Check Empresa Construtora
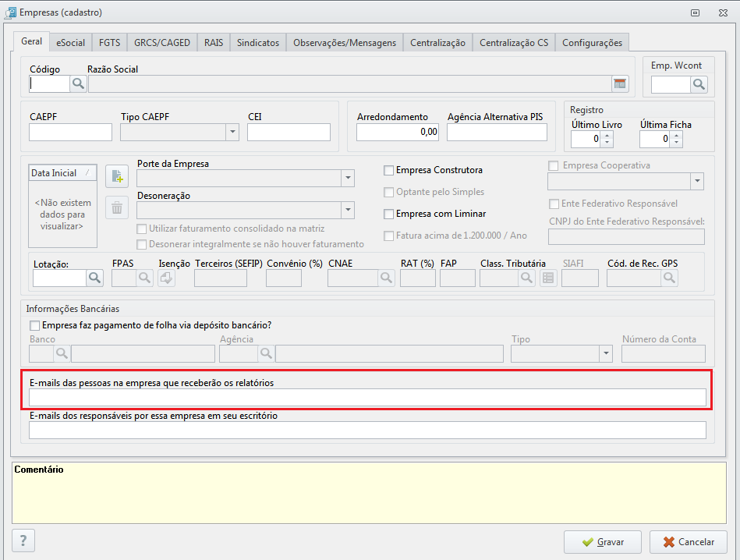Image resolution: width=740 pixels, height=560 pixels. 388,171
